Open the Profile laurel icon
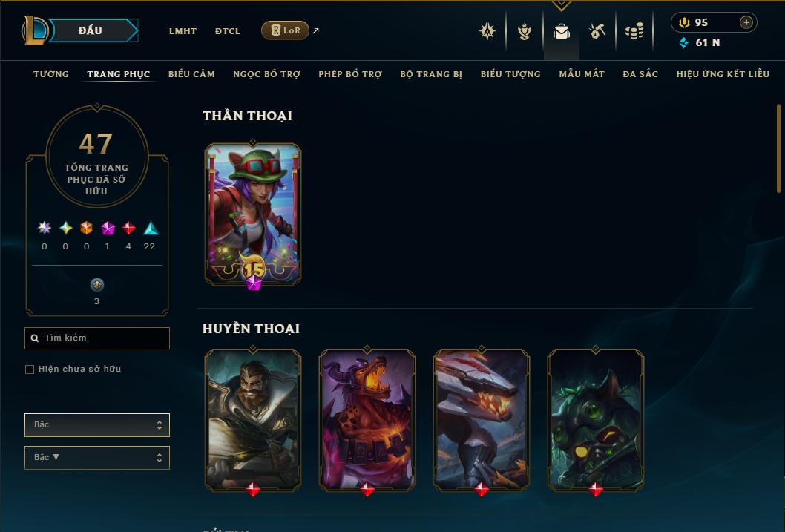The image size is (785, 532). coord(524,31)
